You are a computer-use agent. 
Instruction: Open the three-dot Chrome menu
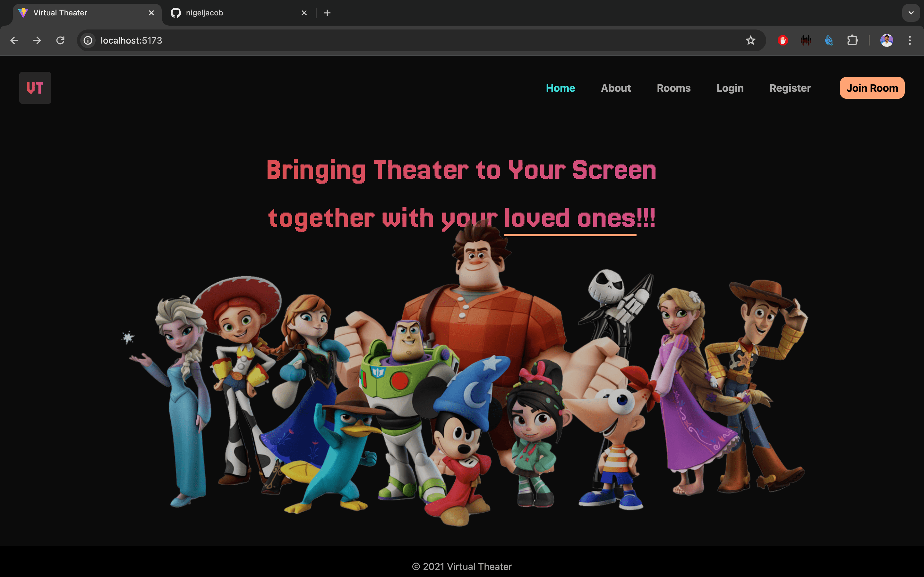coord(910,40)
